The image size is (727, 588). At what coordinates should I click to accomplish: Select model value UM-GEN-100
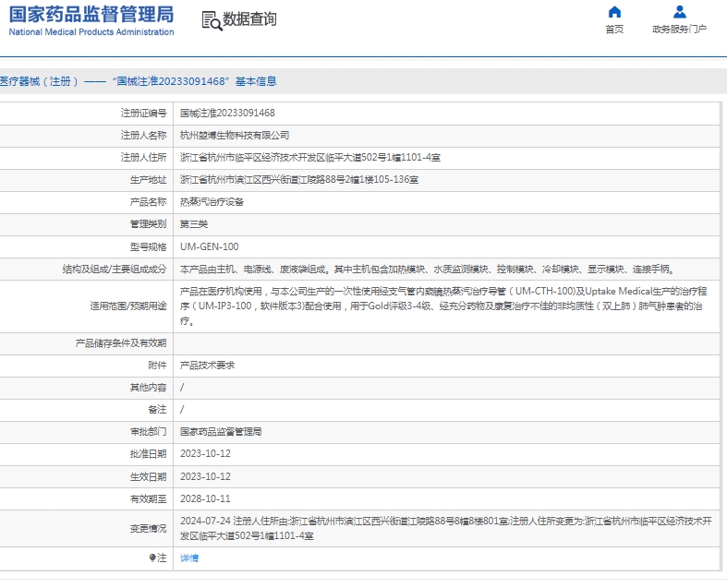(x=210, y=246)
